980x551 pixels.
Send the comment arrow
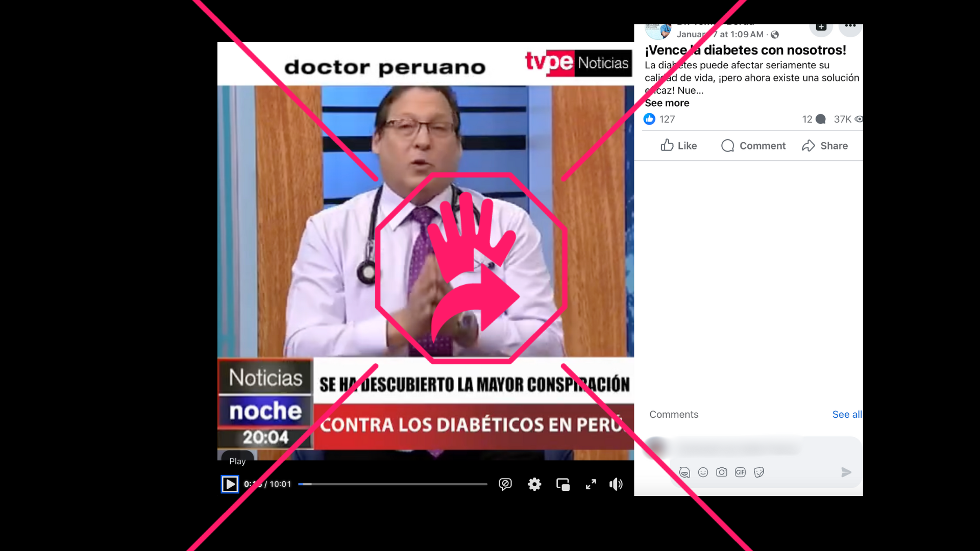coord(846,472)
